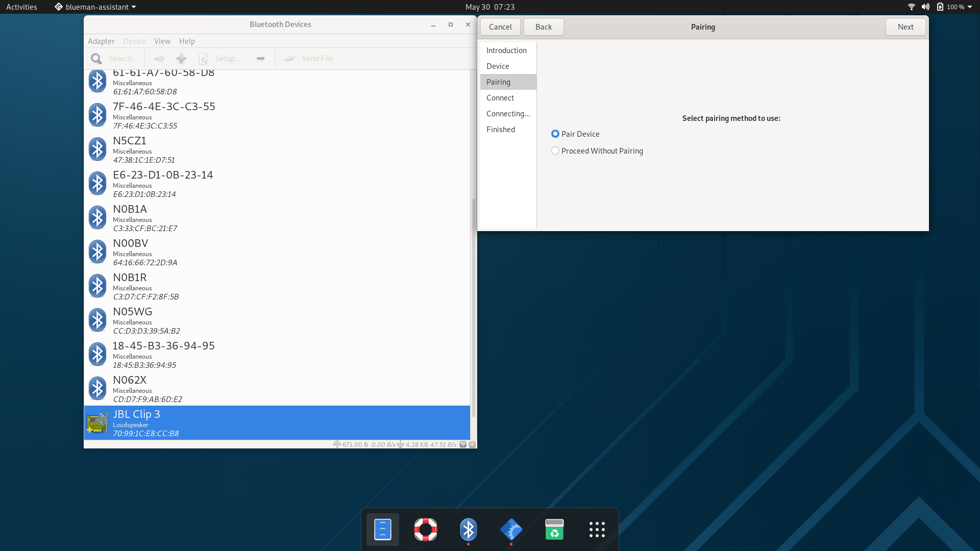Viewport: 980px width, 551px height.
Task: Click the date and time clock in the top bar
Action: [x=490, y=7]
